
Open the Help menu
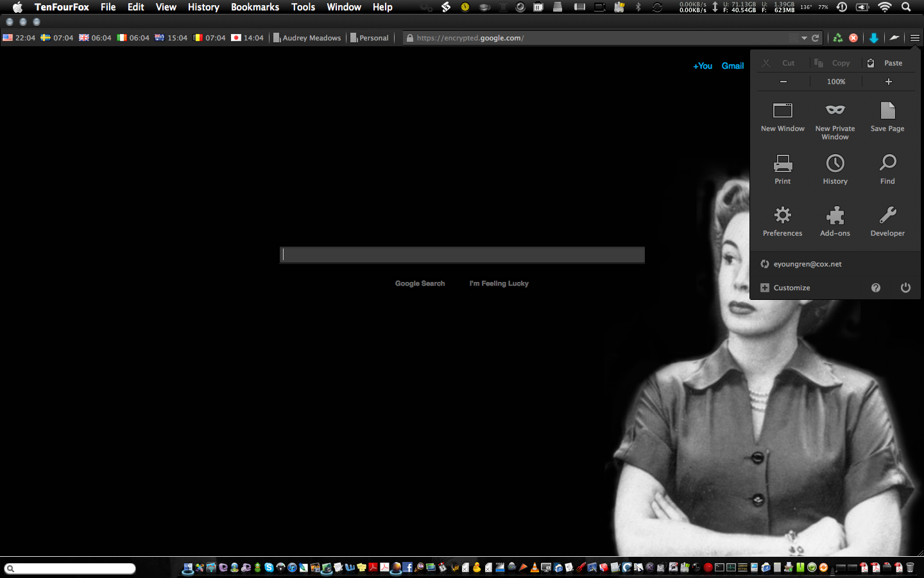(382, 7)
